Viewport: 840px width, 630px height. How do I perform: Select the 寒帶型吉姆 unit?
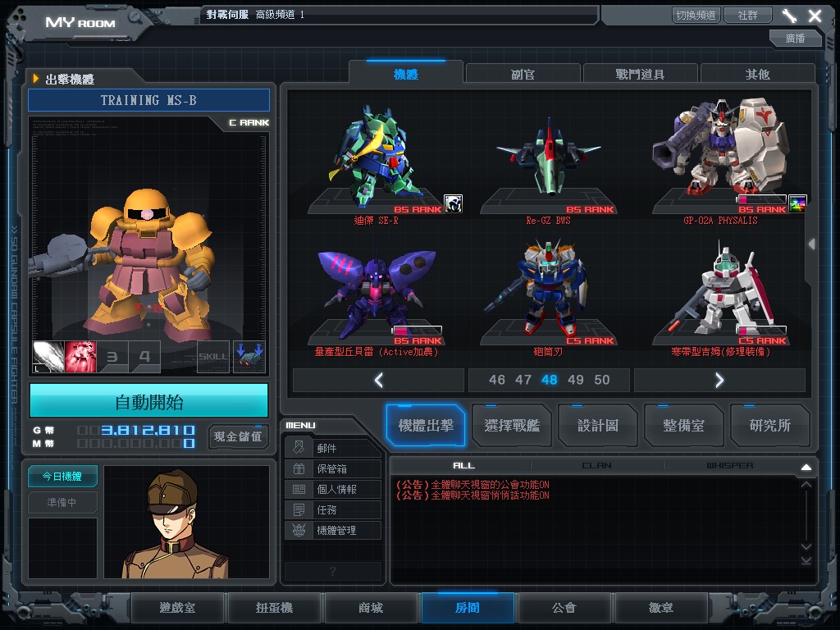pyautogui.click(x=721, y=297)
